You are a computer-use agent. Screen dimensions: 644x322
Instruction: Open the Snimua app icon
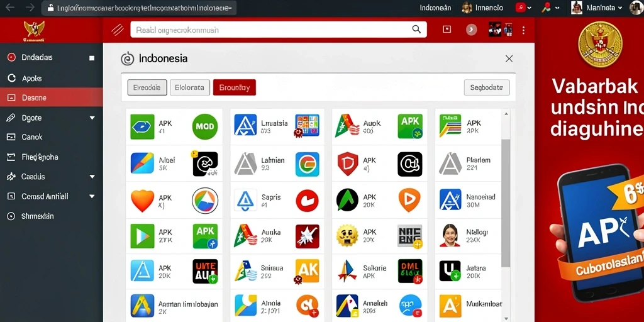point(245,271)
